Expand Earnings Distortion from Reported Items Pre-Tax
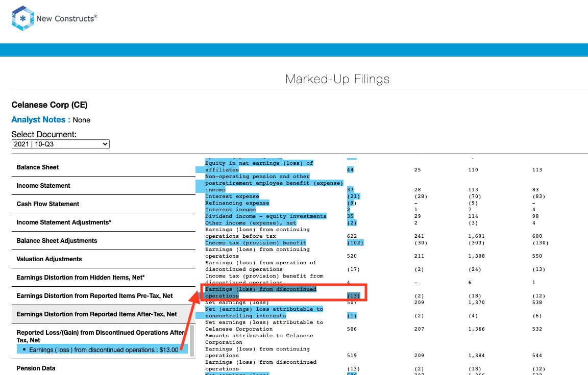This screenshot has height=375, width=588. pyautogui.click(x=104, y=296)
